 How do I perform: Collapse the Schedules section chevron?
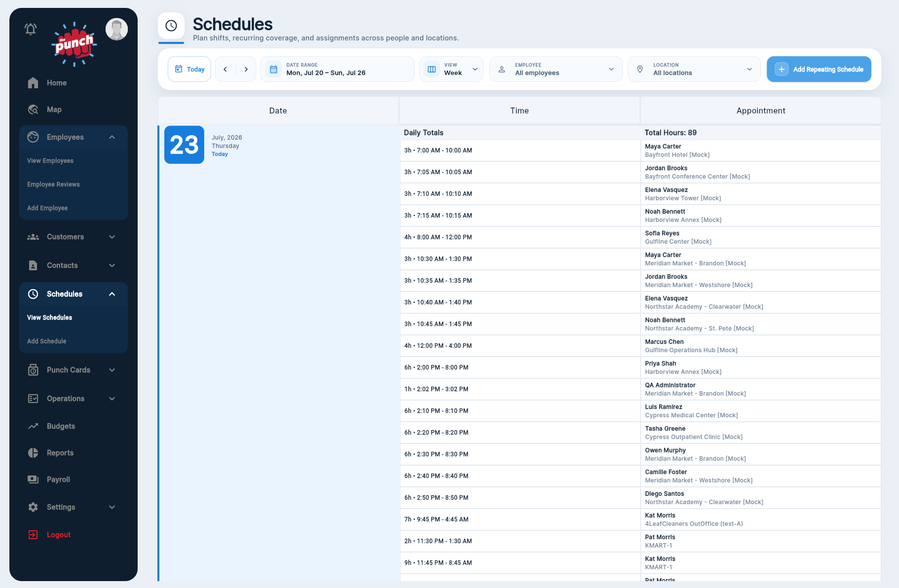point(112,294)
